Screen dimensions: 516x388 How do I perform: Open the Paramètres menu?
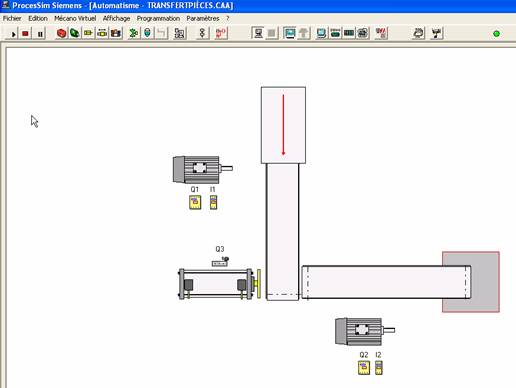pos(203,19)
